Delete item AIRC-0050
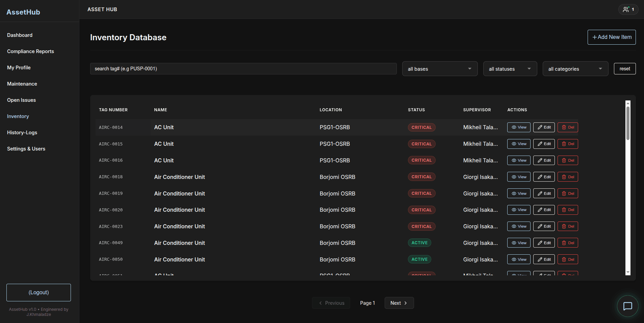The image size is (644, 323). (568, 259)
